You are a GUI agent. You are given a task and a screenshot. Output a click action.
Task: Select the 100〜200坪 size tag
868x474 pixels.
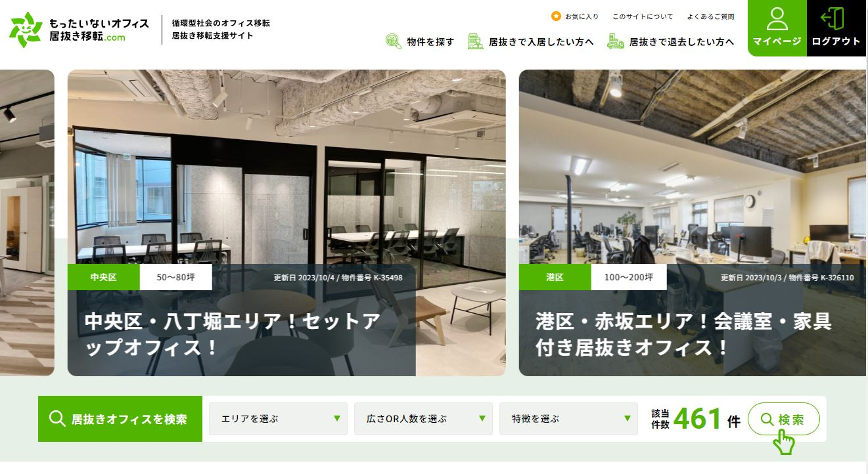629,277
